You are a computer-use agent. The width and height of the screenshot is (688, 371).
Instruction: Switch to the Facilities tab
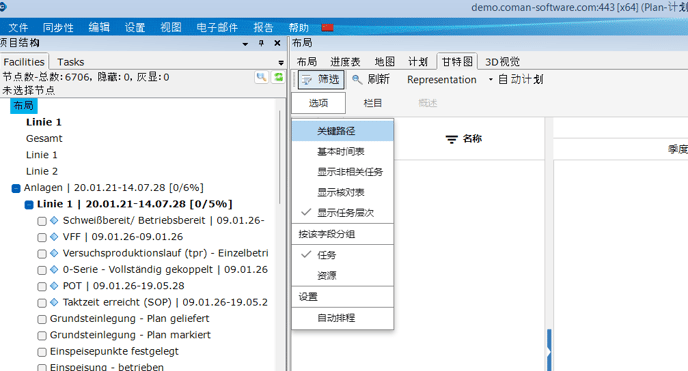[x=24, y=62]
